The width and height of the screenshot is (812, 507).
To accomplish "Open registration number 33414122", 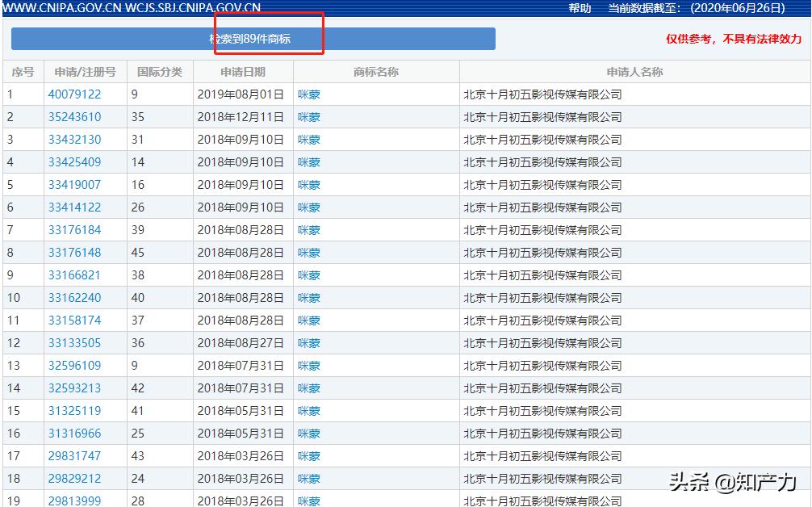I will [74, 207].
